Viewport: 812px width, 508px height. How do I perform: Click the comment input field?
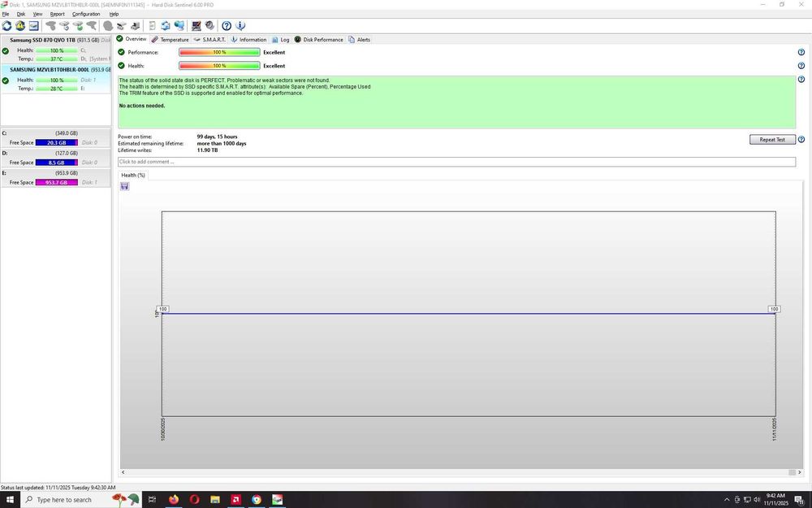tap(456, 162)
